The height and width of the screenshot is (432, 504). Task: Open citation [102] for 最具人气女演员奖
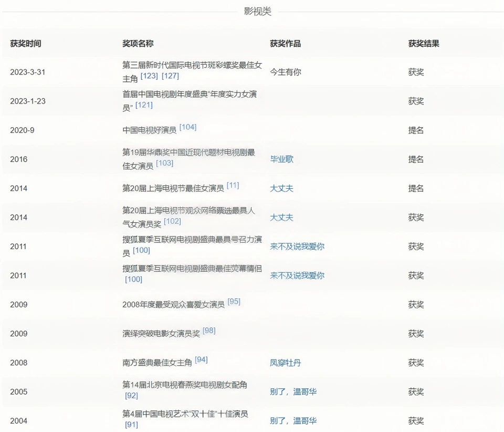tap(173, 221)
